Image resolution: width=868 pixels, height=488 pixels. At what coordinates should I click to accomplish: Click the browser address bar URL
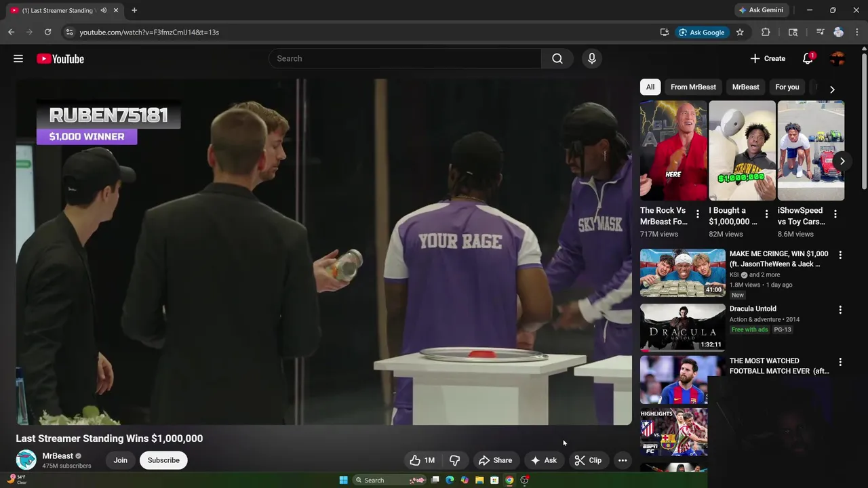149,32
